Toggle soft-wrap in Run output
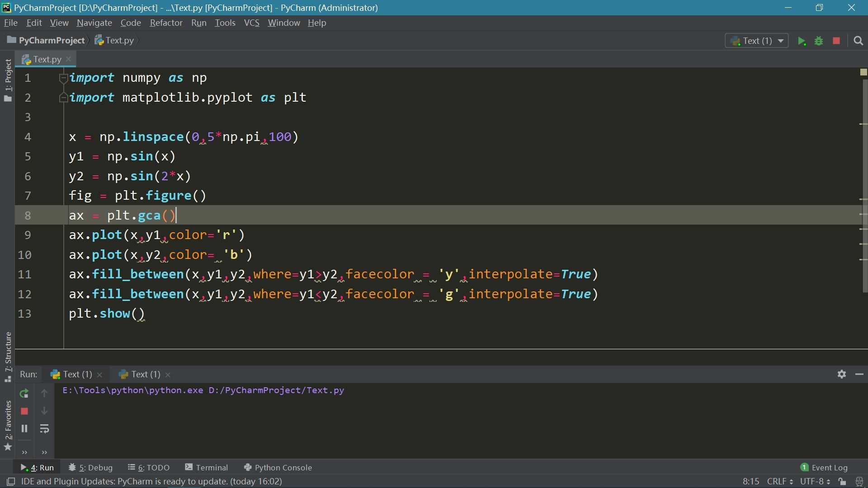Viewport: 868px width, 488px height. click(44, 429)
